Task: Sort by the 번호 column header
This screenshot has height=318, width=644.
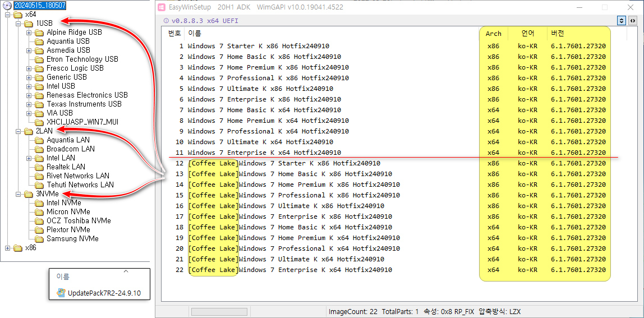Action: (174, 34)
